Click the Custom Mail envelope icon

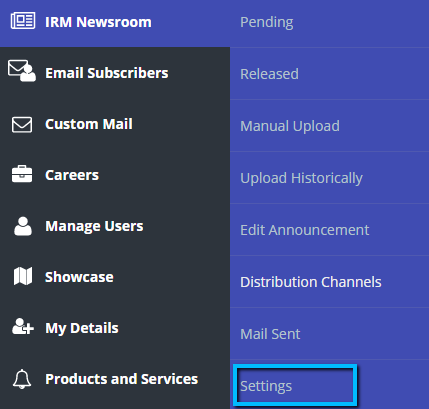pos(22,125)
